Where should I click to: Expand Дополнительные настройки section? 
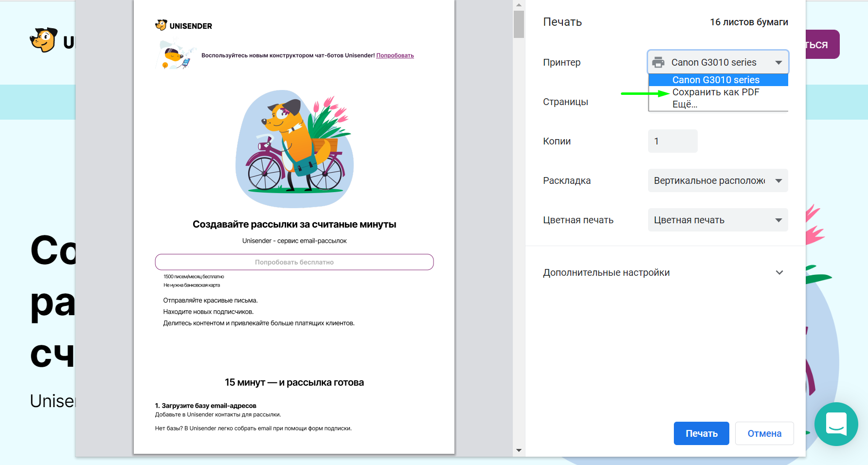(664, 272)
